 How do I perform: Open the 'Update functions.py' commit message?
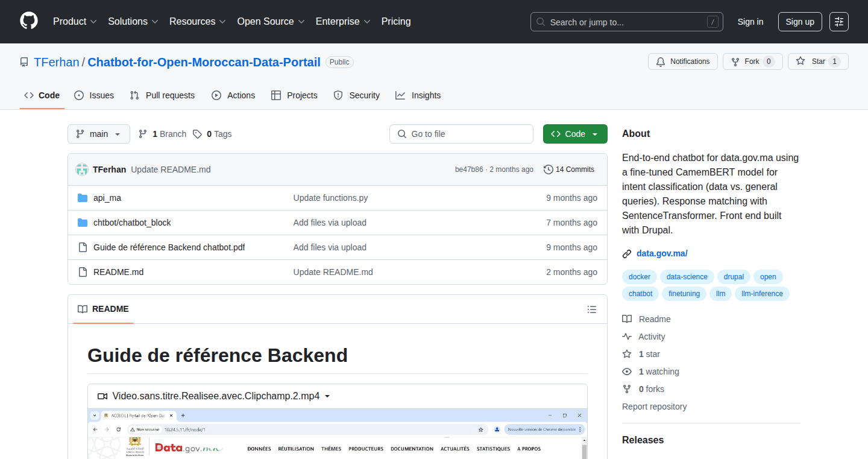point(330,198)
